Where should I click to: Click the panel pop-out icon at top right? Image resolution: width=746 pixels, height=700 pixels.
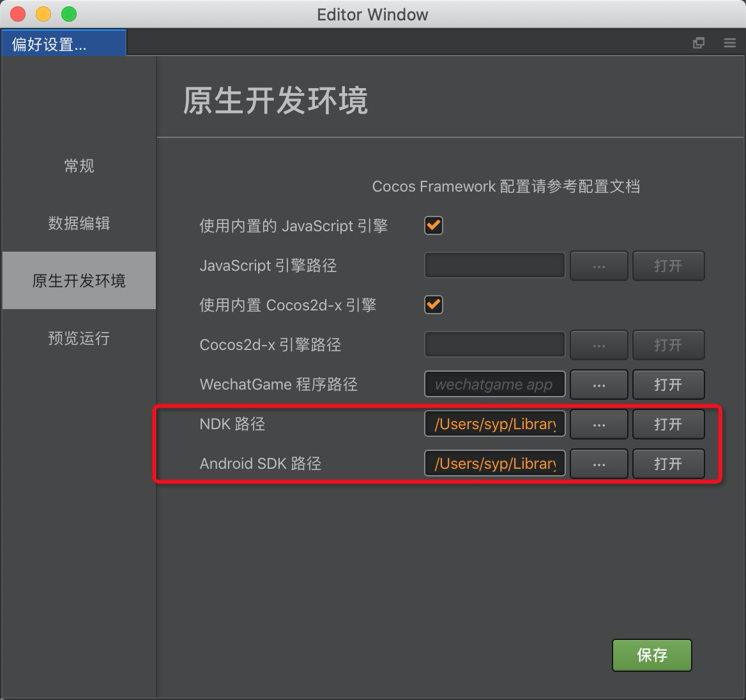pos(699,43)
